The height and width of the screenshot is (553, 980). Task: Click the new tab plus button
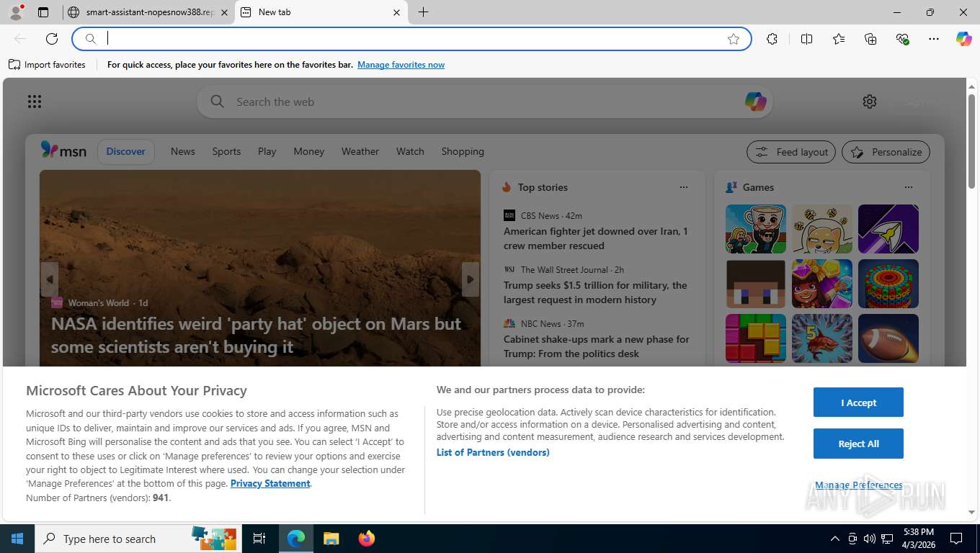point(423,12)
